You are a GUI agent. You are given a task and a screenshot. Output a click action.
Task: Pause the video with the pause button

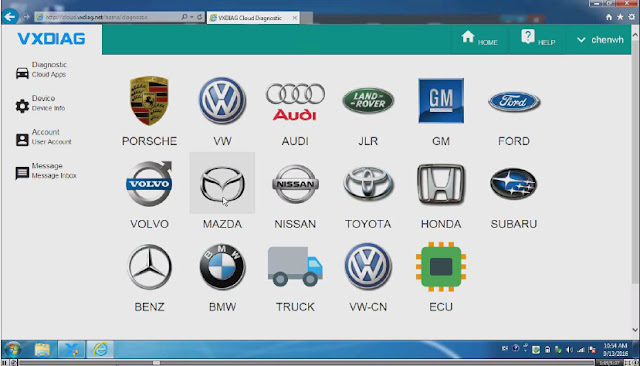(4, 362)
